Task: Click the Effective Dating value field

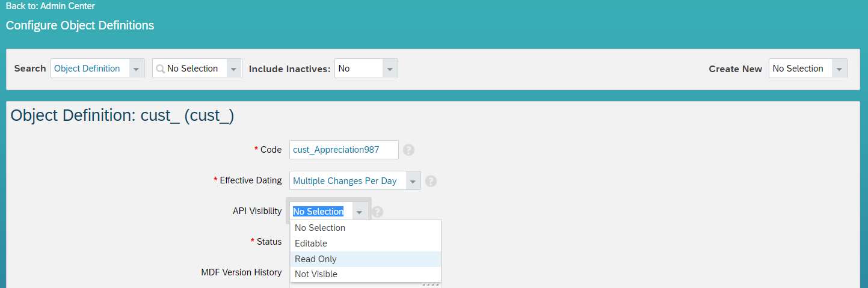Action: tap(347, 181)
